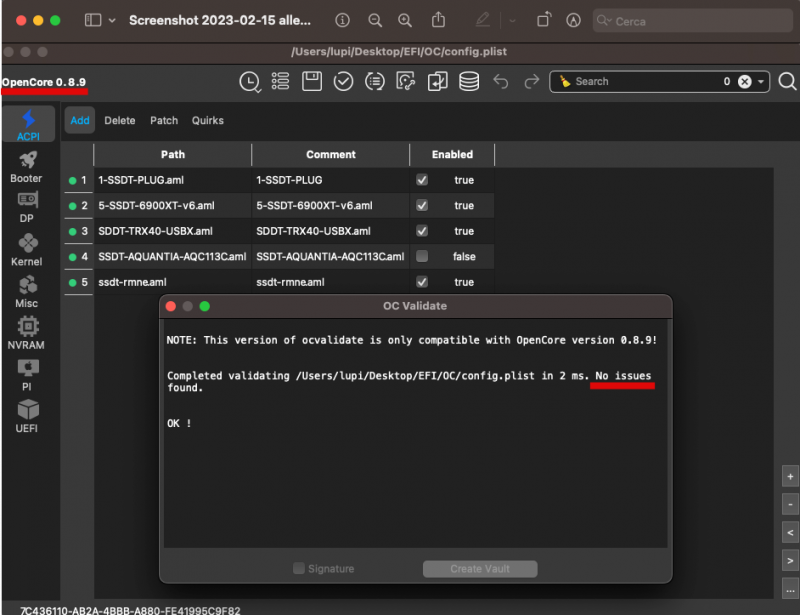Viewport: 800px width, 615px height.
Task: Open the Patch tab
Action: click(163, 120)
